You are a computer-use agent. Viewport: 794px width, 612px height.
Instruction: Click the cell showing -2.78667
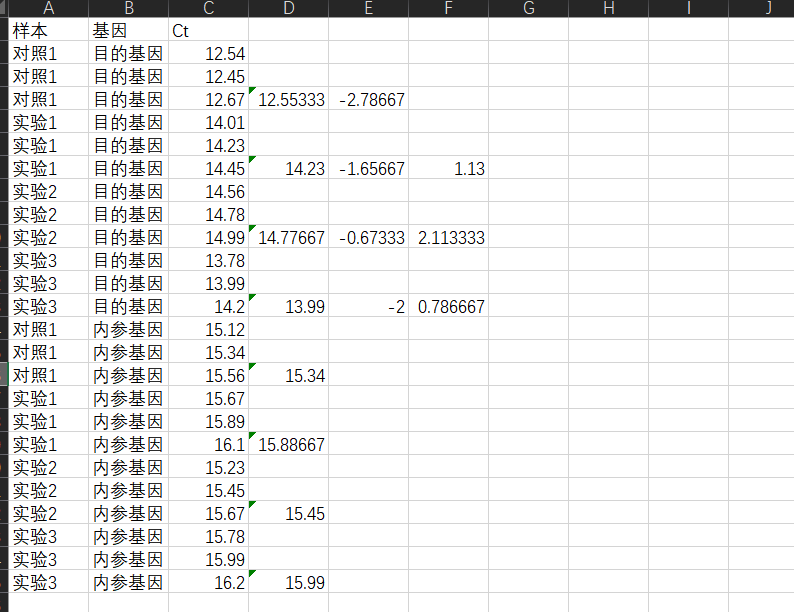[x=368, y=100]
